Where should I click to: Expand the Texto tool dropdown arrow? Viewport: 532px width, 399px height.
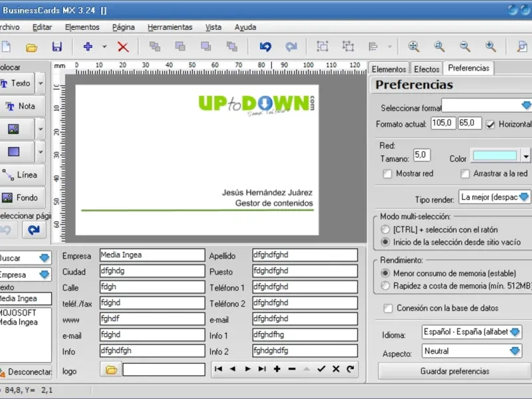click(41, 83)
